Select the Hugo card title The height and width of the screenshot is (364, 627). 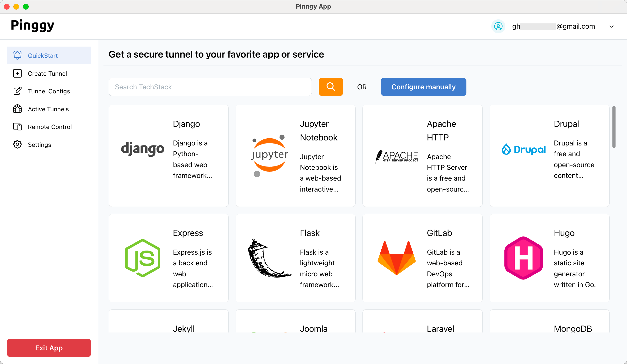point(564,233)
